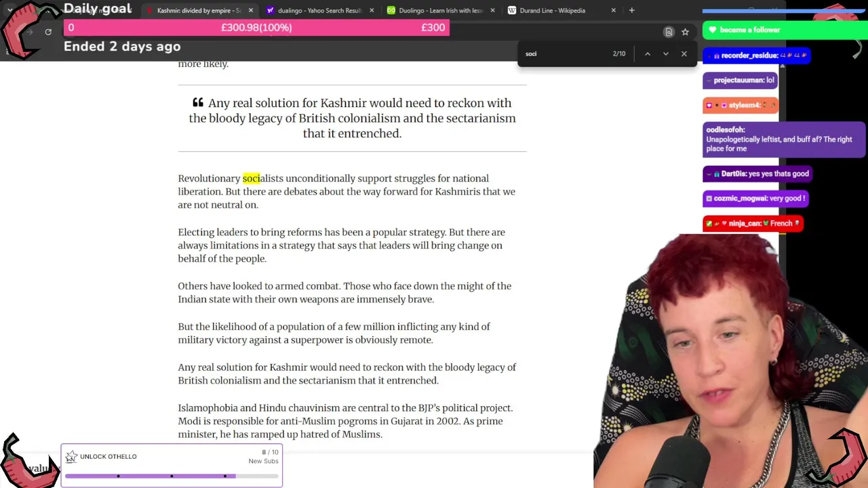868x488 pixels.
Task: Click the reader/search page icon beside the star
Action: pos(669,32)
